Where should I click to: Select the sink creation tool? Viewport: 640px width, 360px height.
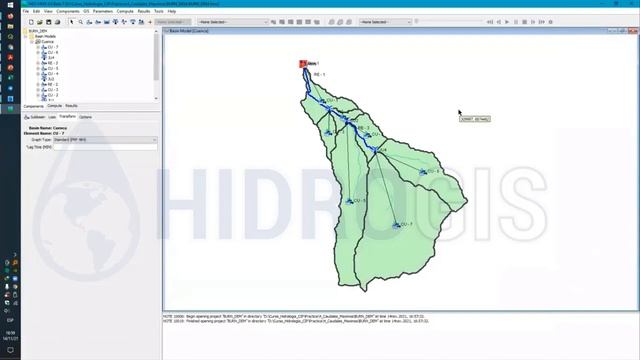point(141,22)
